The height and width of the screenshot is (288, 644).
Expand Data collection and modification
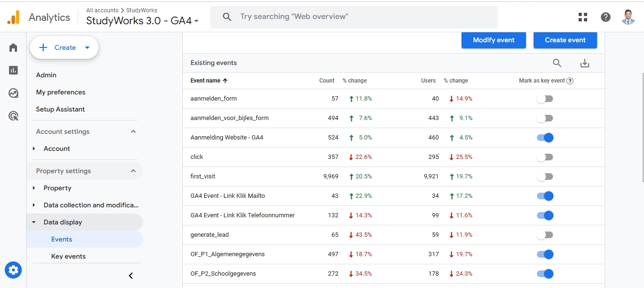pyautogui.click(x=34, y=205)
